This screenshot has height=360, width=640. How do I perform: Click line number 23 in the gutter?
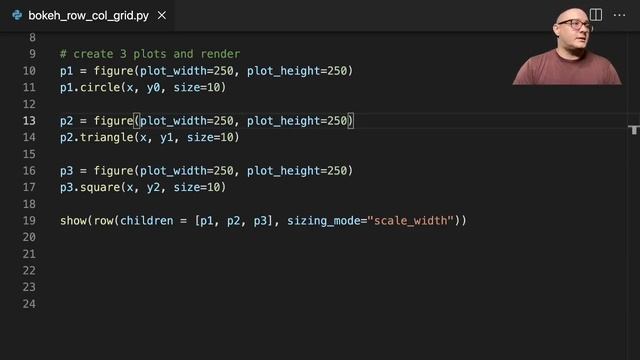29,287
